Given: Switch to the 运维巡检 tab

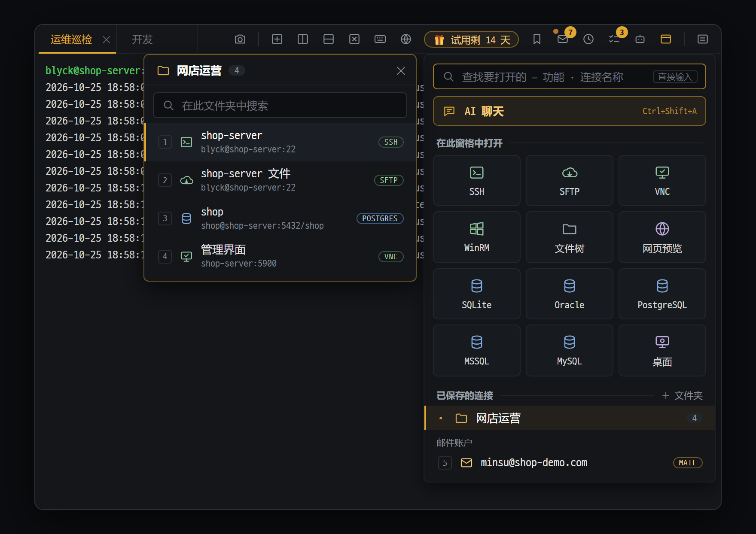Looking at the screenshot, I should pyautogui.click(x=71, y=39).
